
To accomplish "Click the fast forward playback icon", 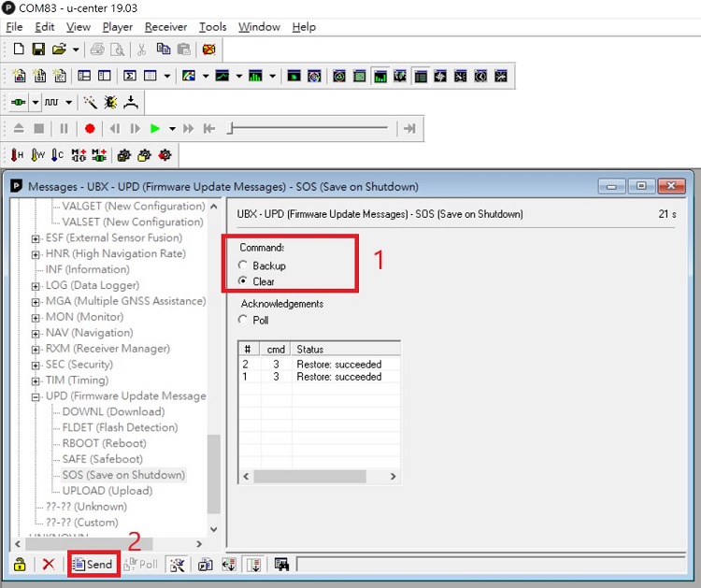I will pyautogui.click(x=189, y=129).
